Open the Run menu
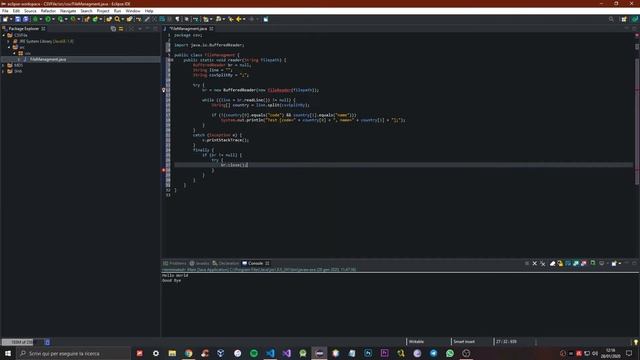 coord(118,11)
